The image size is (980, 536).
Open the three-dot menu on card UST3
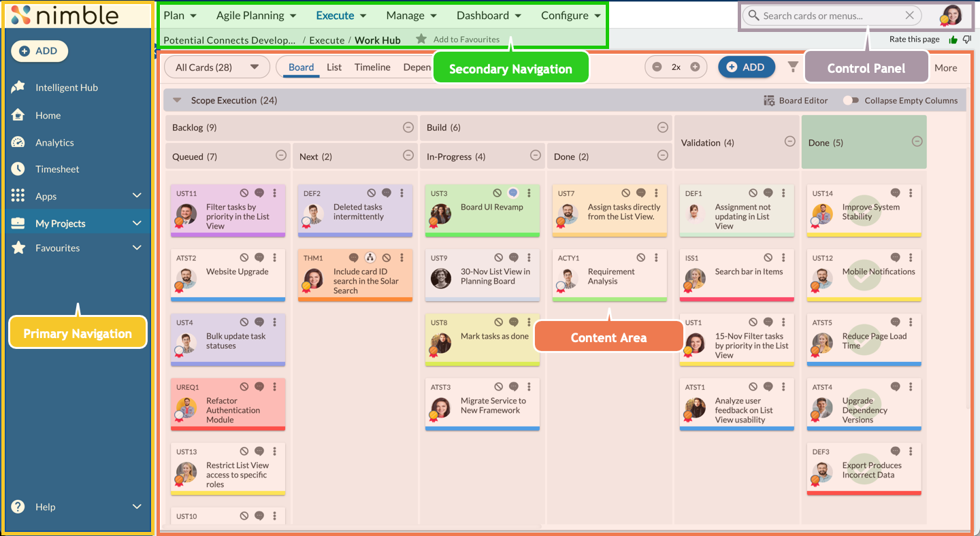[x=529, y=193]
